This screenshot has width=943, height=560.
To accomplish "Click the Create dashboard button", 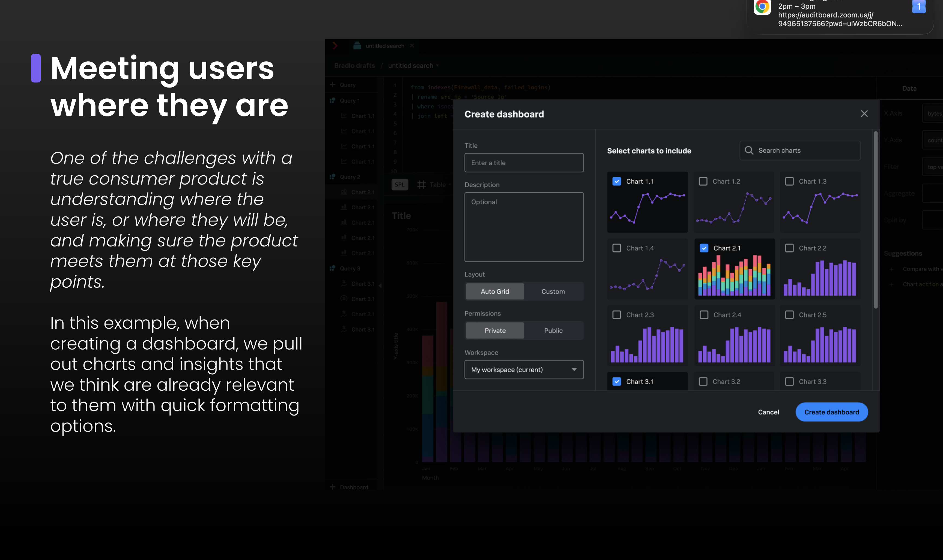I will point(832,412).
